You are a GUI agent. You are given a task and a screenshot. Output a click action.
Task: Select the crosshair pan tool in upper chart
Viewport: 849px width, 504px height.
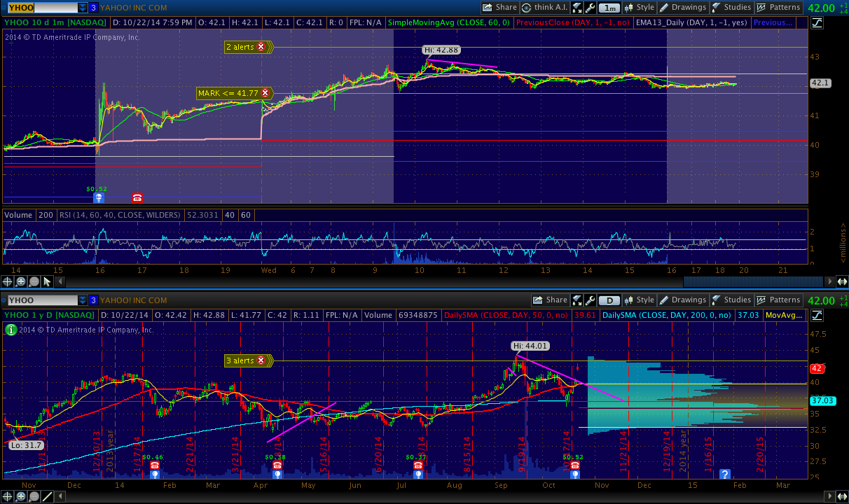(8, 281)
